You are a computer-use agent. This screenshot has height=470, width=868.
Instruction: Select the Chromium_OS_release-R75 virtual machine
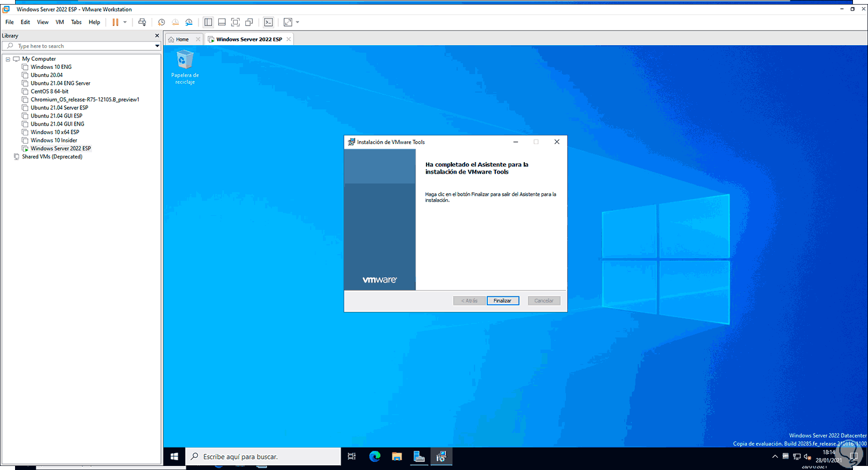tap(85, 100)
